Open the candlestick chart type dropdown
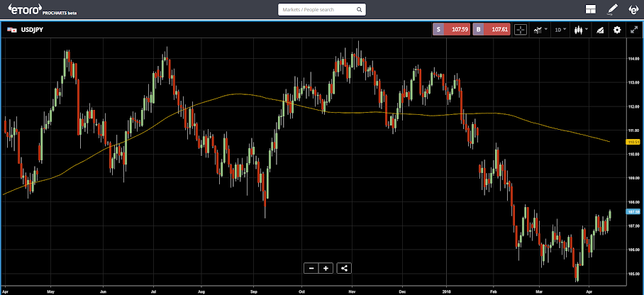 click(581, 30)
